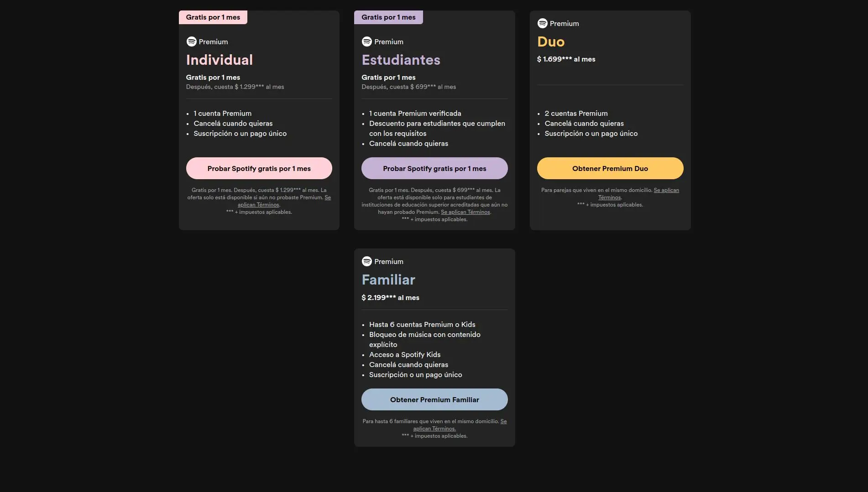868x492 pixels.
Task: Open Se aplican Términos under Estudiantes plan
Action: click(x=465, y=212)
